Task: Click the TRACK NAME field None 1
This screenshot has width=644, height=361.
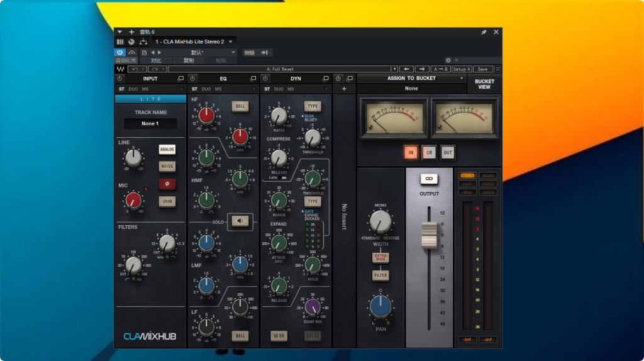Action: pos(150,124)
